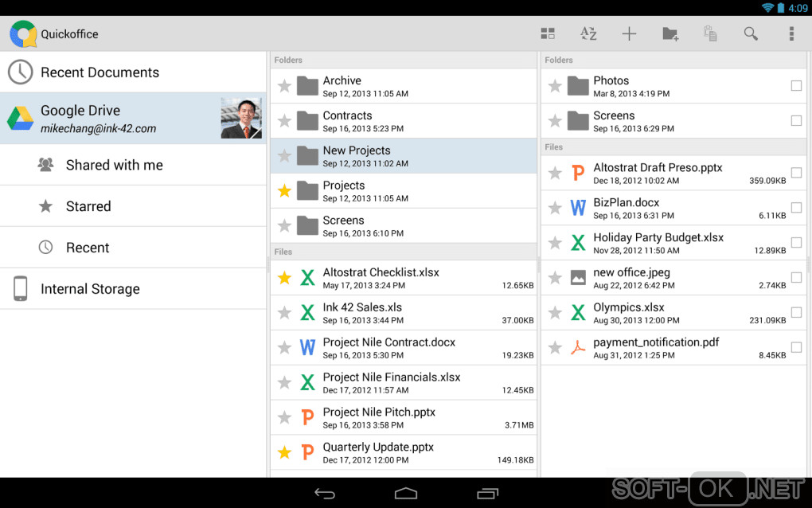
Task: Open Starred items list
Action: coord(133,206)
